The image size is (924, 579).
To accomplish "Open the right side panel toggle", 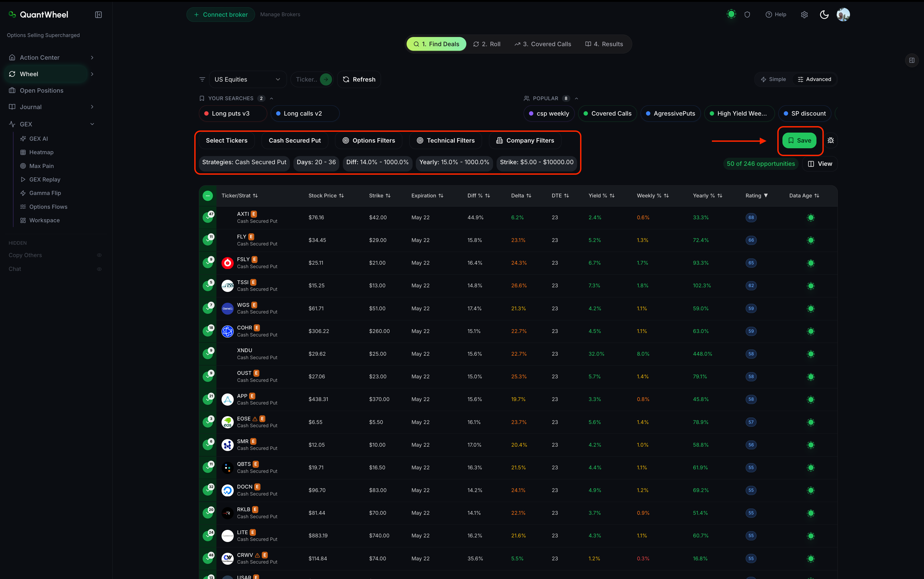I will coord(912,60).
